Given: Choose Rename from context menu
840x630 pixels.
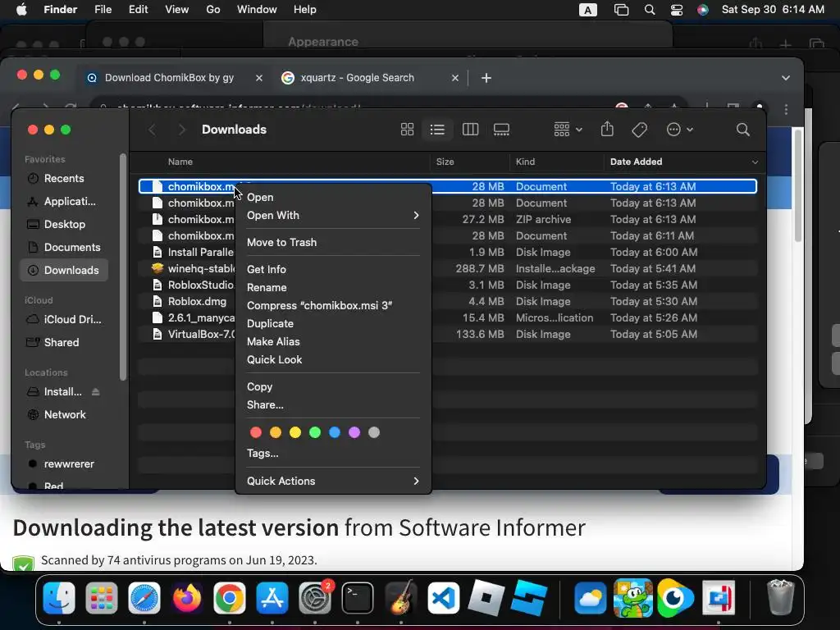Looking at the screenshot, I should click(333, 288).
